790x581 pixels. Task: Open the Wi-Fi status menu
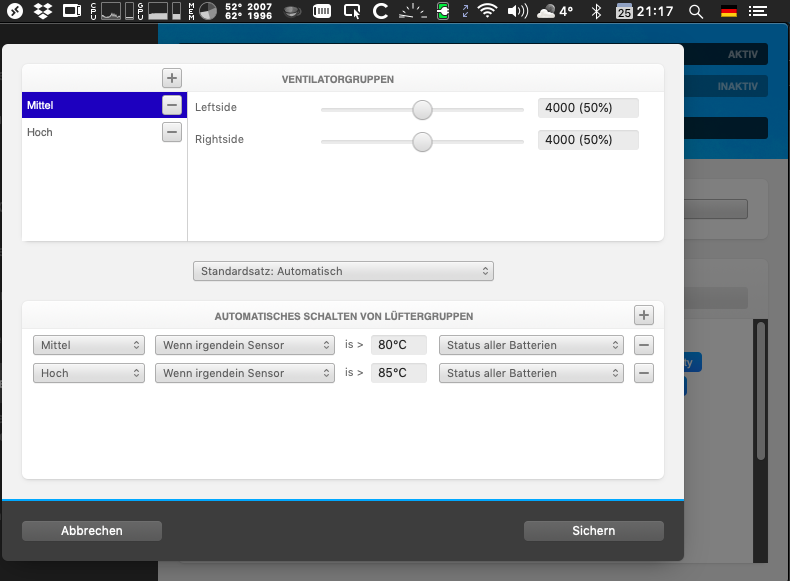tap(487, 11)
